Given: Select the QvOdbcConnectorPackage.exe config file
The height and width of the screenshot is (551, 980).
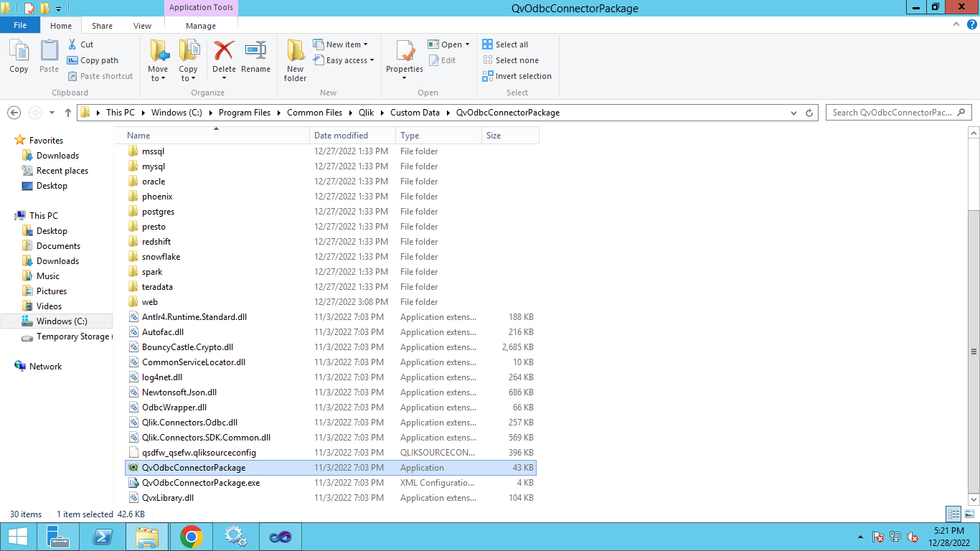Looking at the screenshot, I should (330, 483).
